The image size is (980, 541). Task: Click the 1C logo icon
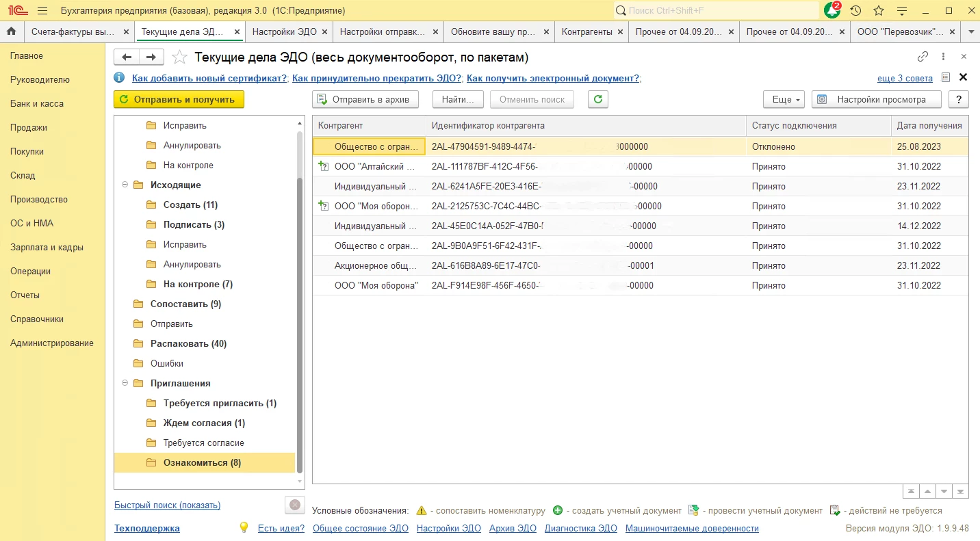(x=17, y=11)
